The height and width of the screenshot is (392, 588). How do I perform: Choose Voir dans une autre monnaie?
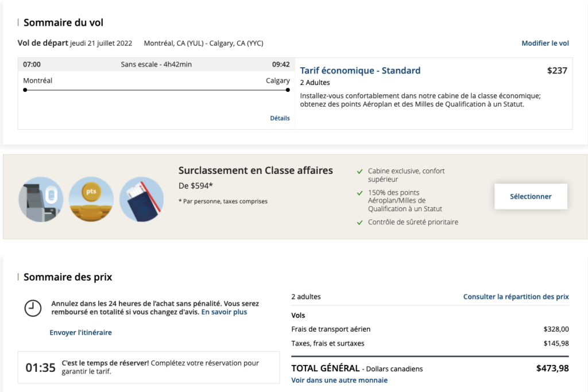(x=339, y=380)
